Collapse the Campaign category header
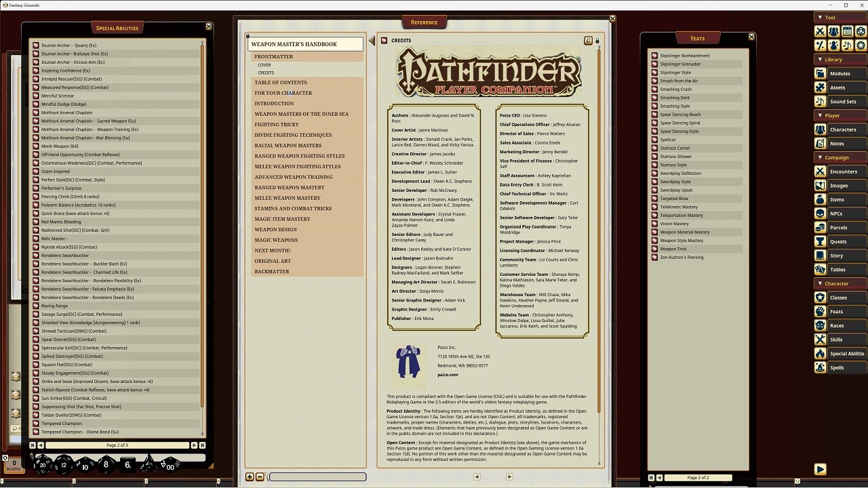This screenshot has height=488, width=868. coord(840,157)
